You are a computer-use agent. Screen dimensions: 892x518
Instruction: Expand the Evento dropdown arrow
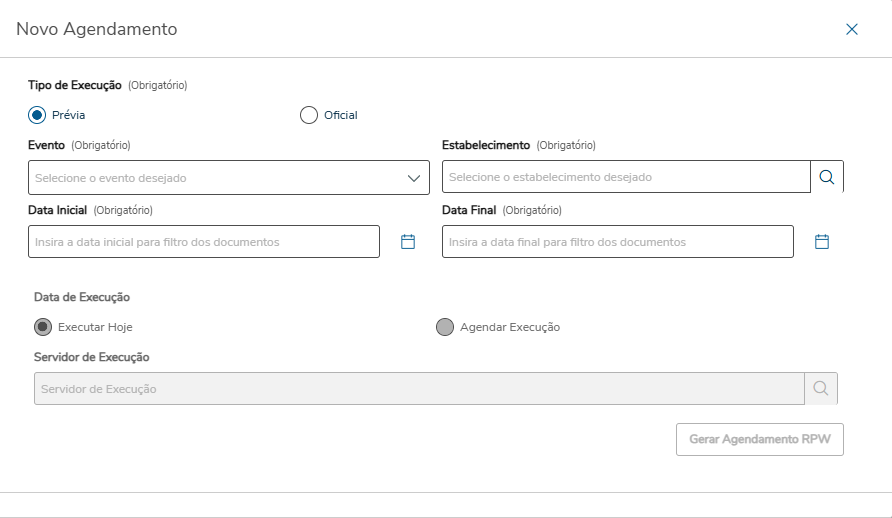[415, 178]
